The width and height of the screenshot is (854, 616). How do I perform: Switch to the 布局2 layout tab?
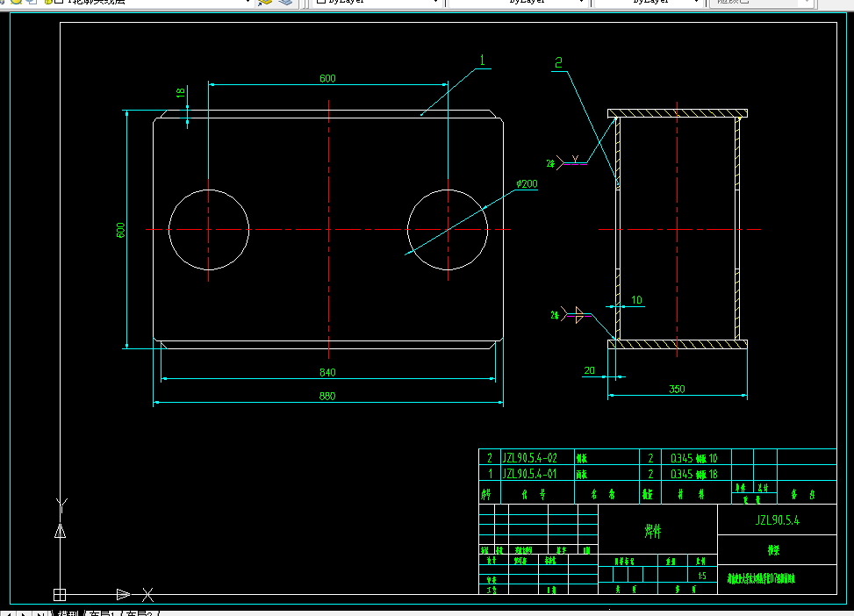140,612
